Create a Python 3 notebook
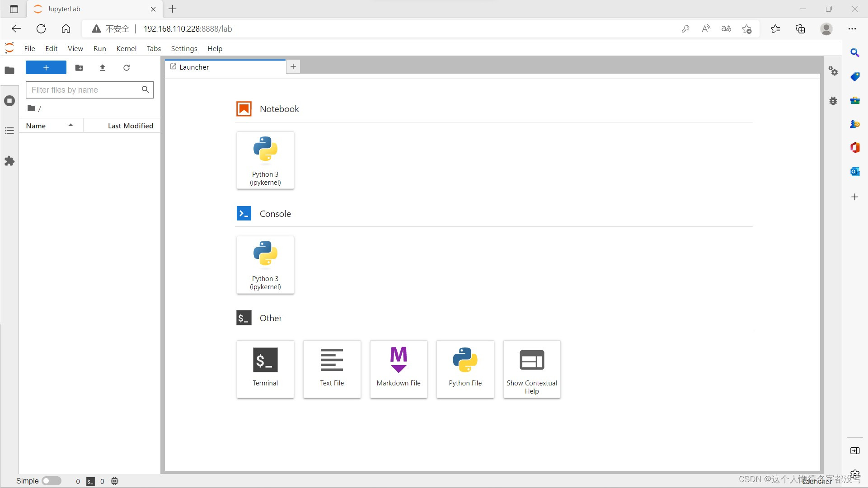The width and height of the screenshot is (868, 488). tap(265, 160)
